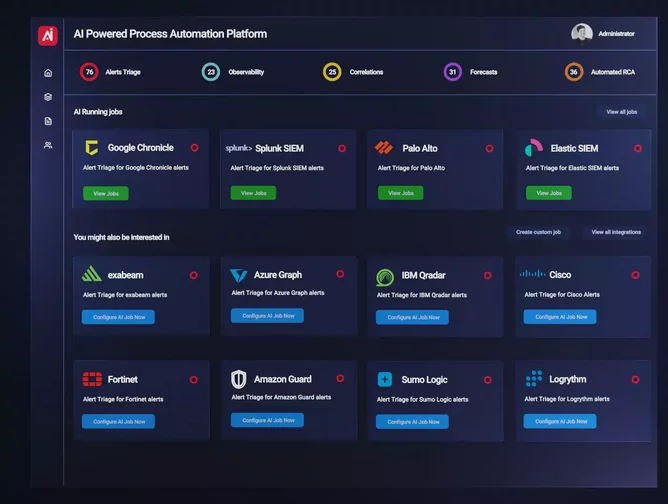This screenshot has width=668, height=504.
Task: Toggle red status circle on Splunk SIEM card
Action: tap(342, 148)
